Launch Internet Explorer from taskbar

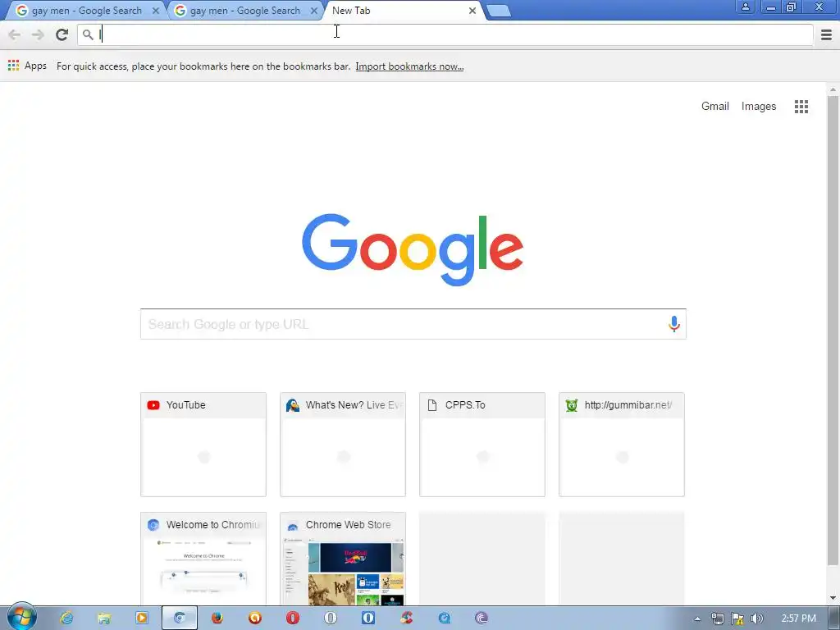[66, 618]
